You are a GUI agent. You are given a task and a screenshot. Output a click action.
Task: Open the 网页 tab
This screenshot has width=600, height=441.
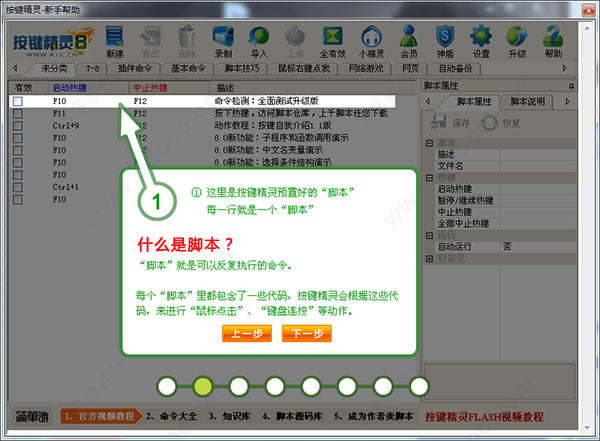pos(410,69)
